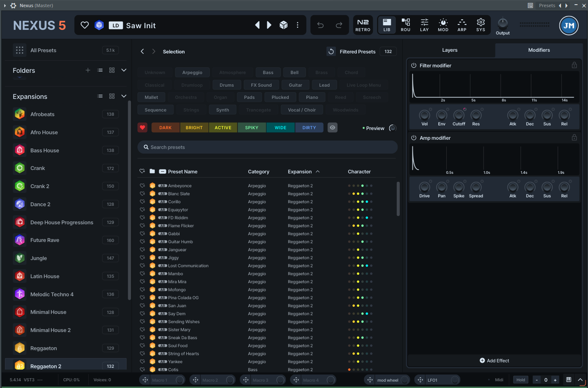
Task: Click Add Effect button
Action: pyautogui.click(x=494, y=361)
